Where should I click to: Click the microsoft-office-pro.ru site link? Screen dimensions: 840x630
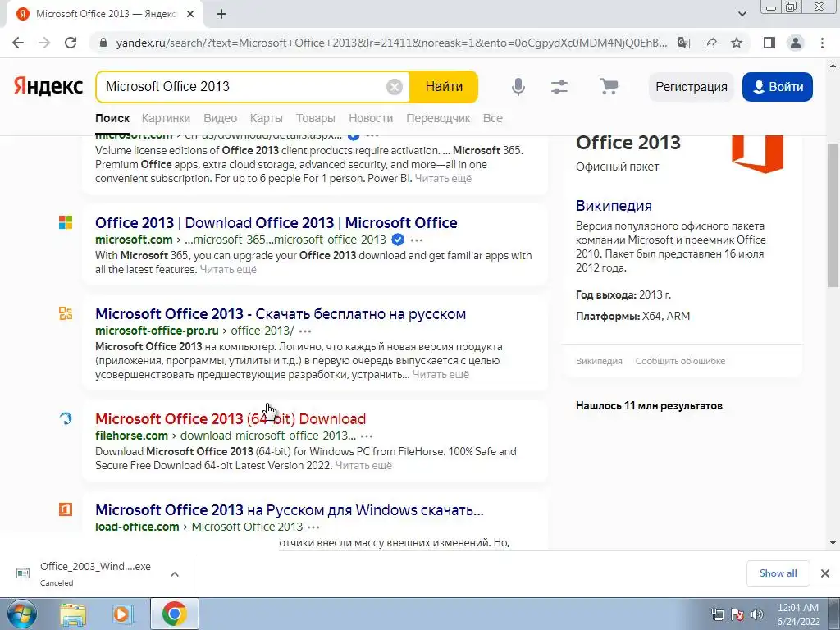click(157, 331)
